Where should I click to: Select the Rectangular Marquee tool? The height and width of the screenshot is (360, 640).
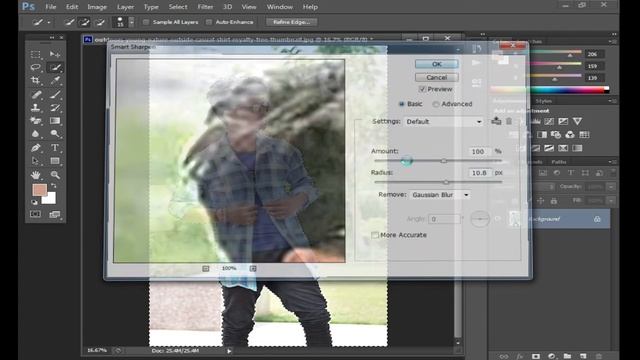[36, 54]
